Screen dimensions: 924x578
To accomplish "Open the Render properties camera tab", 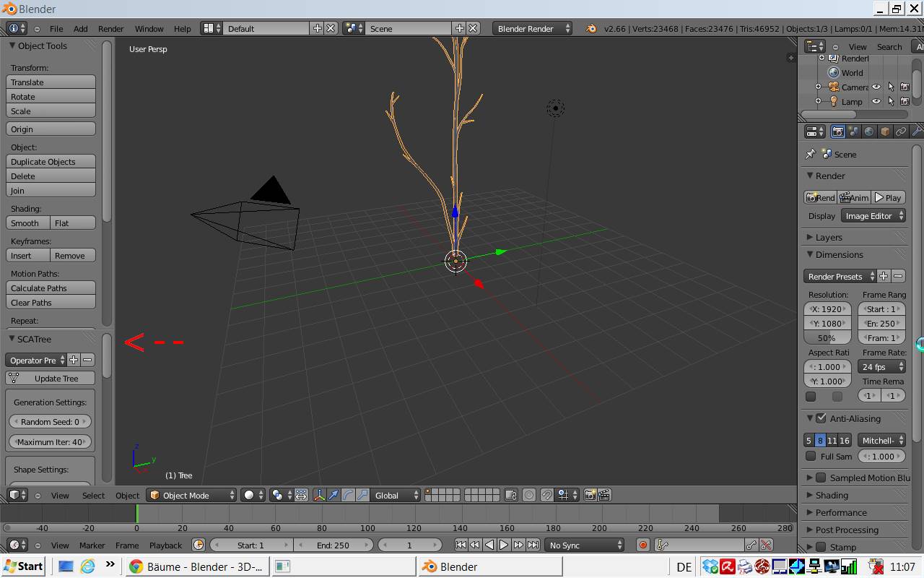I will [x=837, y=131].
